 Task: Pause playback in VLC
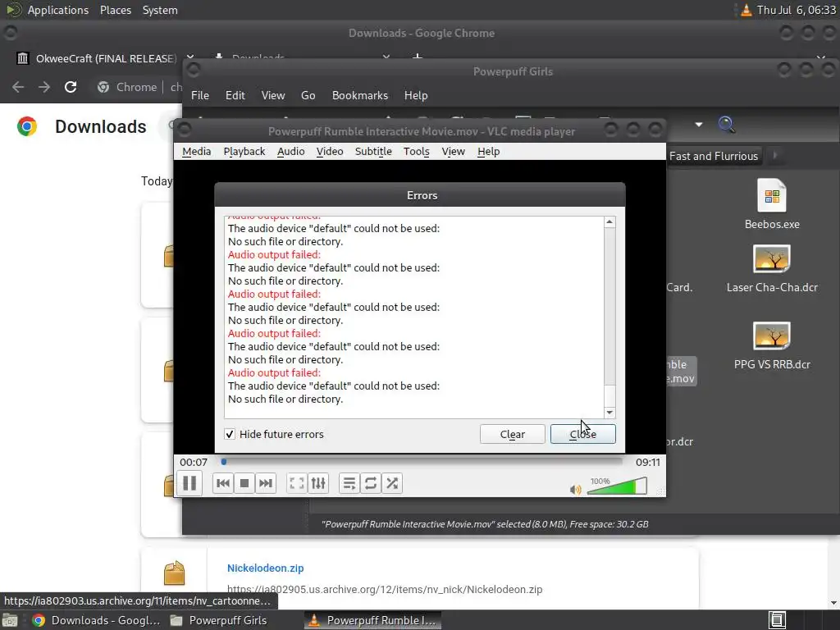pos(189,483)
